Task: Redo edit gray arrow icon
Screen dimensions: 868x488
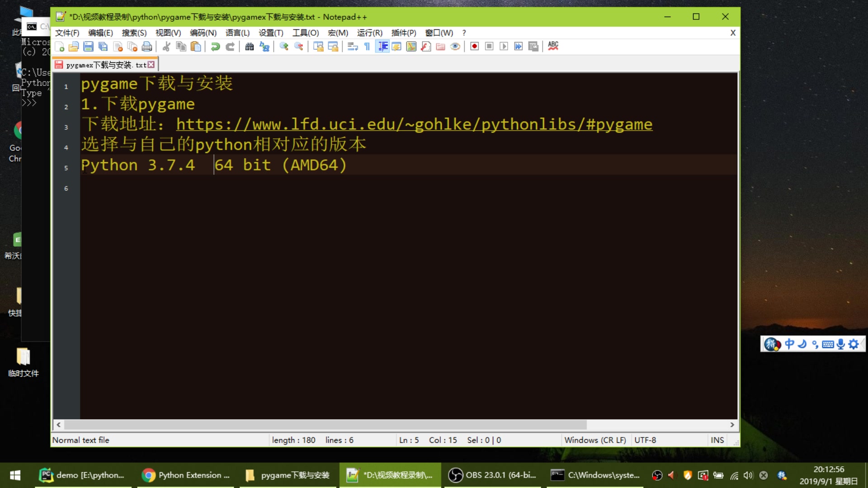Action: pyautogui.click(x=230, y=47)
